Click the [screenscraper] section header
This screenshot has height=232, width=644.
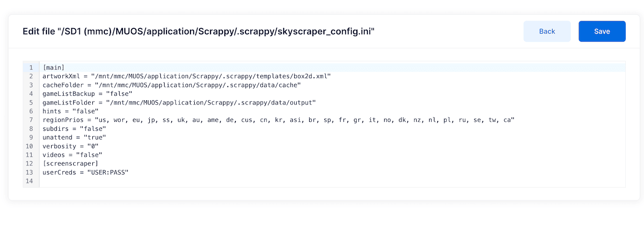70,163
